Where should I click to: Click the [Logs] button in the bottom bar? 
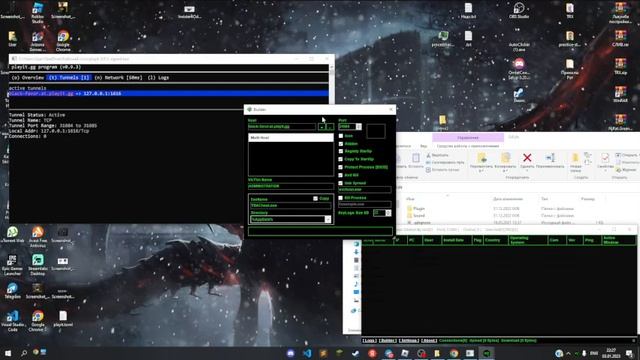pyautogui.click(x=369, y=340)
